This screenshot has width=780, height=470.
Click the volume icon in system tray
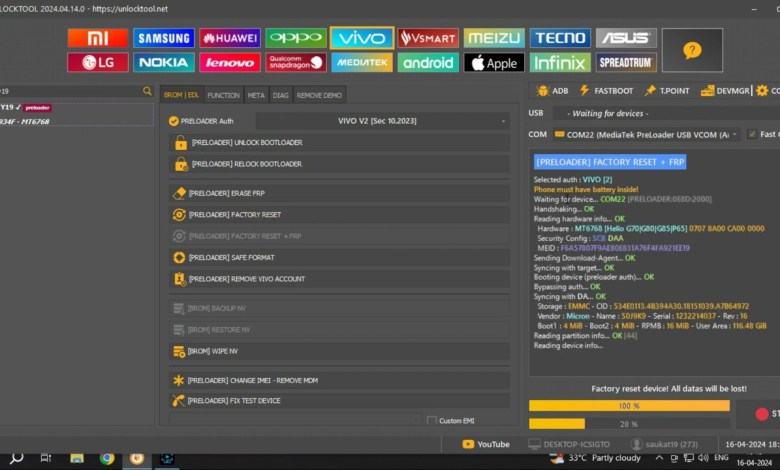coord(703,458)
